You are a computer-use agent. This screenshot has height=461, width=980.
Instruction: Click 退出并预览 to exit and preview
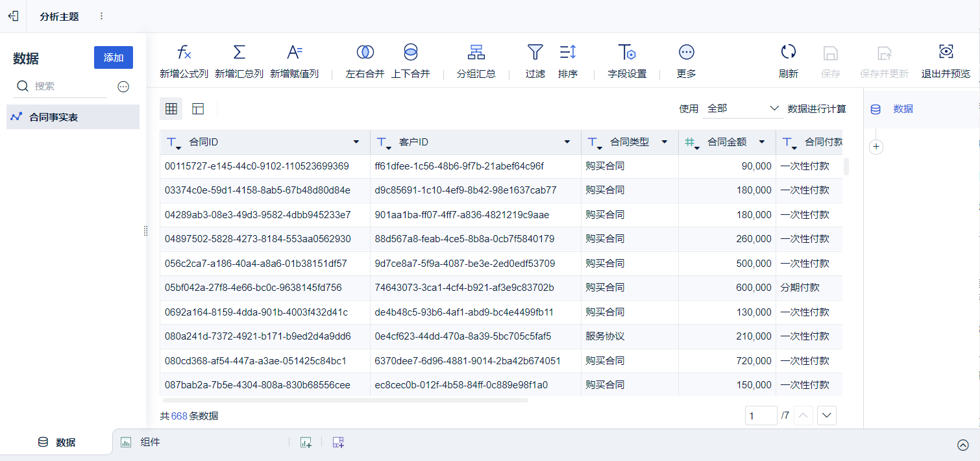(x=946, y=62)
